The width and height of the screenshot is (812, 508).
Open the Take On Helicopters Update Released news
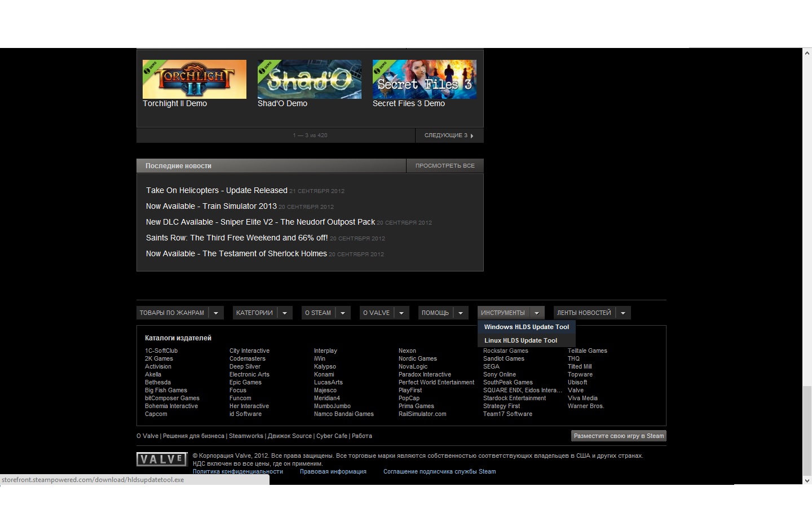[217, 191]
